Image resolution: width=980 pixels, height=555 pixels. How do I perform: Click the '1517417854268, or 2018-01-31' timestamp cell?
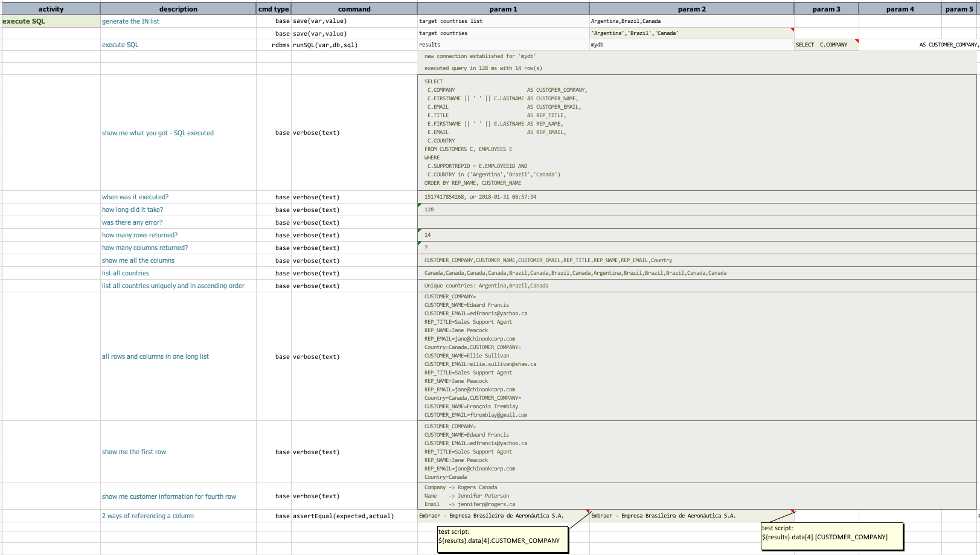[x=697, y=197]
